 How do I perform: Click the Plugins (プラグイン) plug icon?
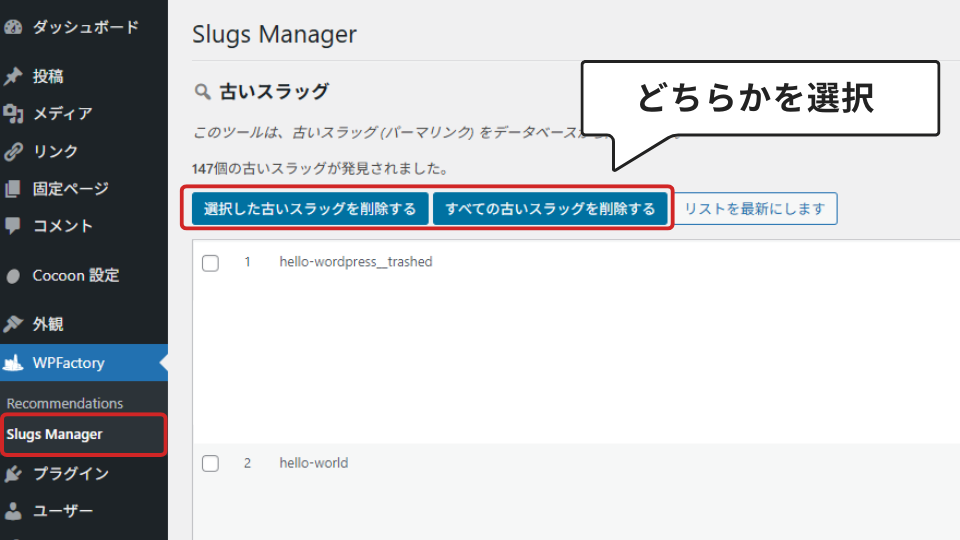click(x=13, y=474)
